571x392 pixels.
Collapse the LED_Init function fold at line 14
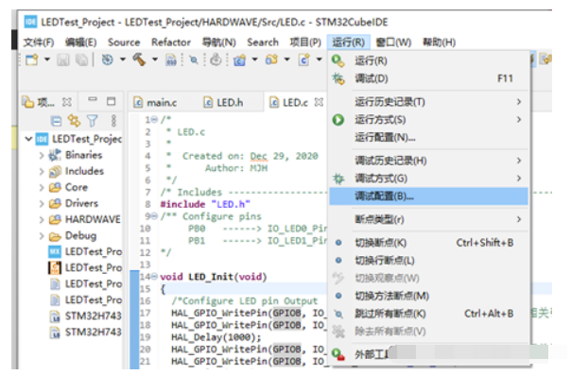tap(154, 277)
